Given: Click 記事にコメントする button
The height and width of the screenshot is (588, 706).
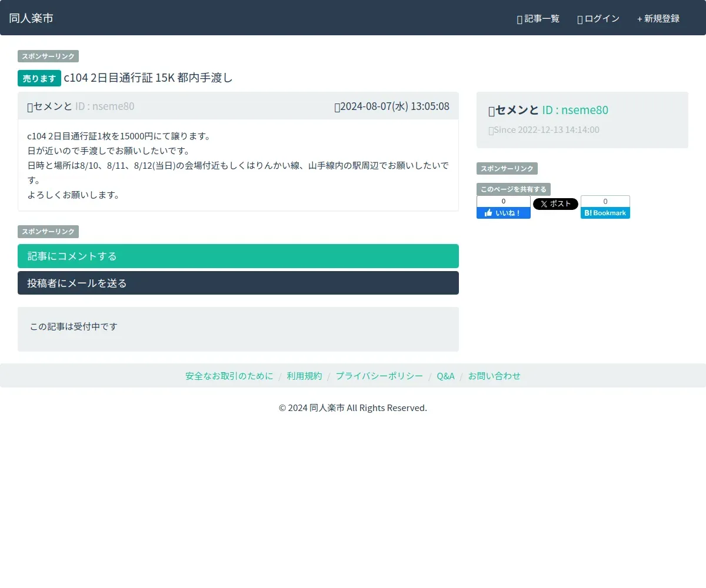Looking at the screenshot, I should click(x=238, y=256).
